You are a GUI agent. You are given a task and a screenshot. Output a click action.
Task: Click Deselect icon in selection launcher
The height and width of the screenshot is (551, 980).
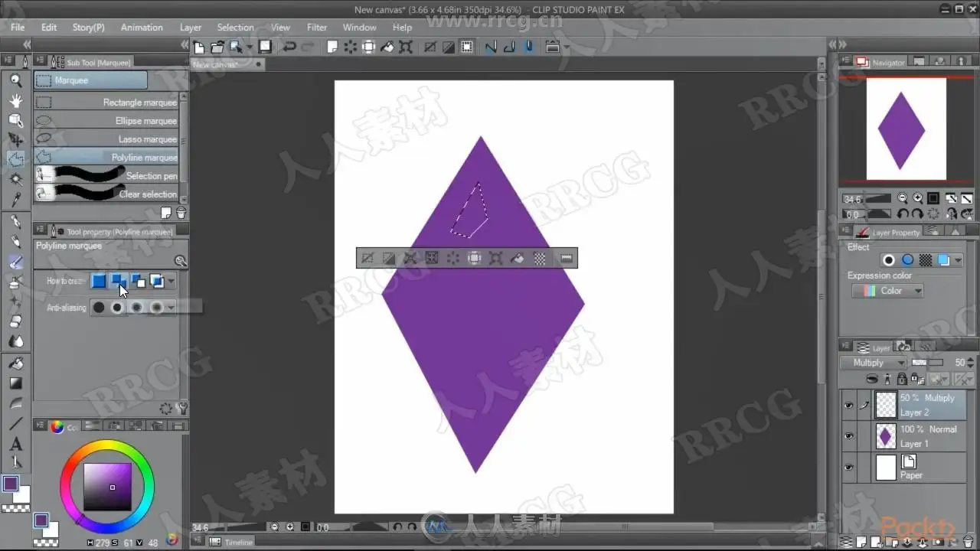[367, 258]
